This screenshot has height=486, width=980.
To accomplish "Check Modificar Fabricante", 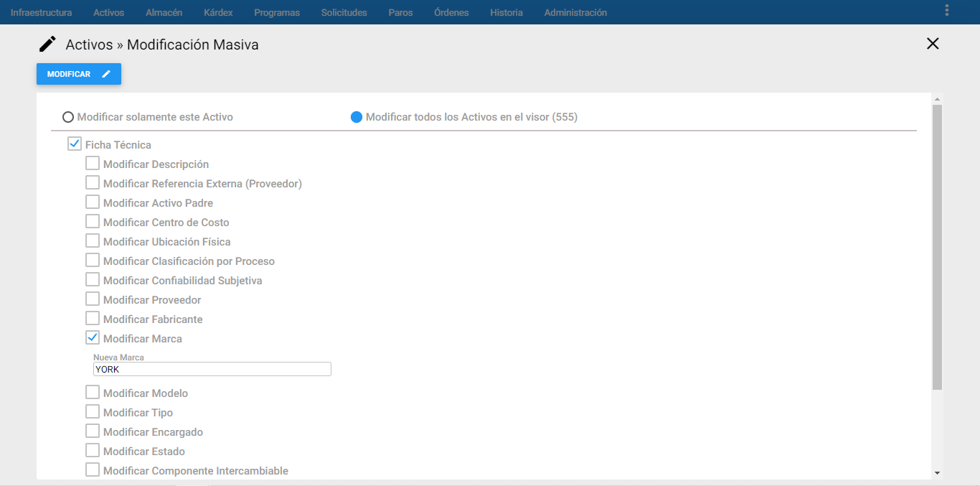I will [93, 318].
